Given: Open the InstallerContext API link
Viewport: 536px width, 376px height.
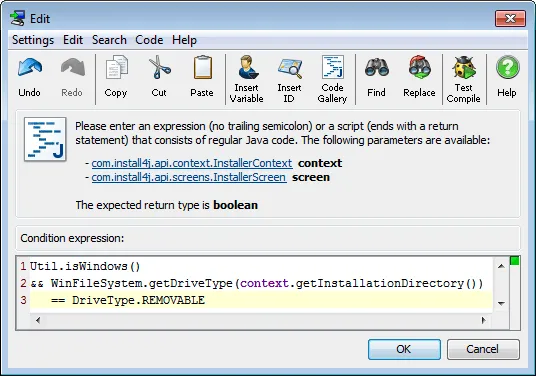Looking at the screenshot, I should [x=192, y=163].
